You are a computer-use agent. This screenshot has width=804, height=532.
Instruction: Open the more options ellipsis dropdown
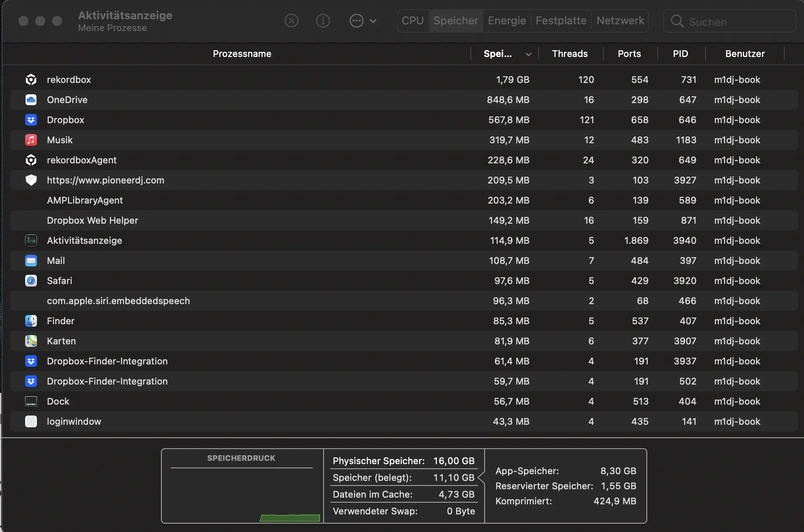(x=363, y=21)
